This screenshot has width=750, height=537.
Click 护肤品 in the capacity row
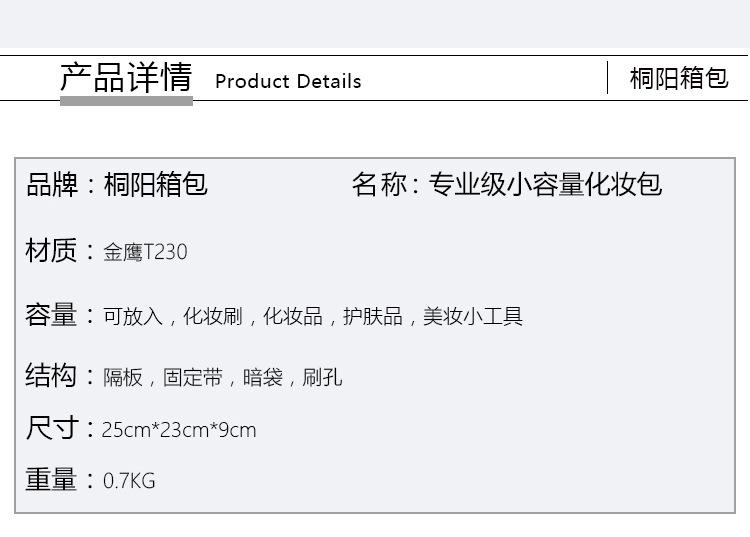coord(373,317)
